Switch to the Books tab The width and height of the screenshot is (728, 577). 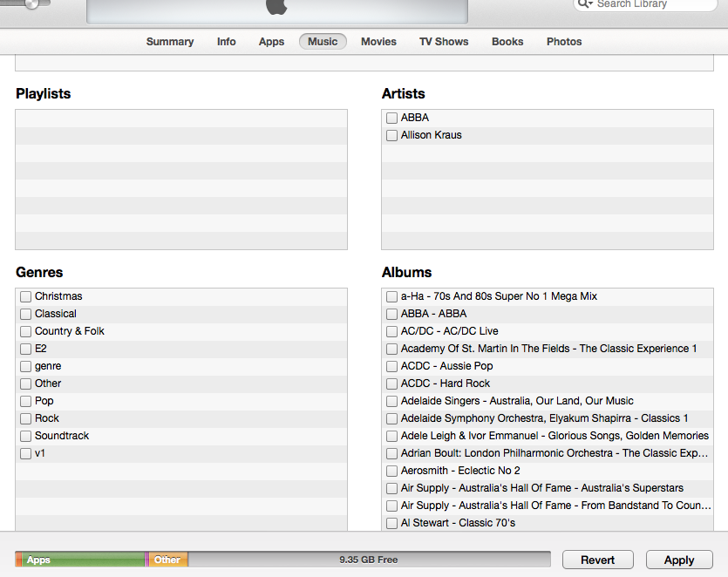pos(507,42)
